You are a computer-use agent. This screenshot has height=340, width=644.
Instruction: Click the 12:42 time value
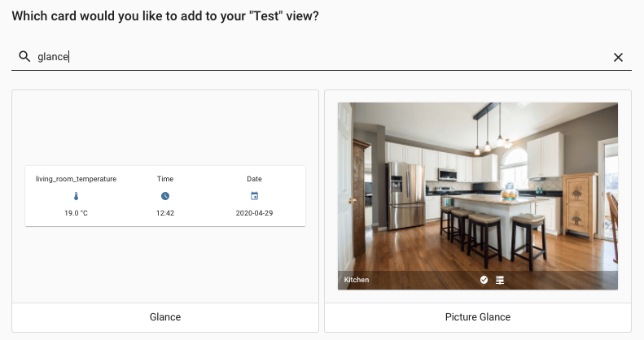(x=165, y=213)
